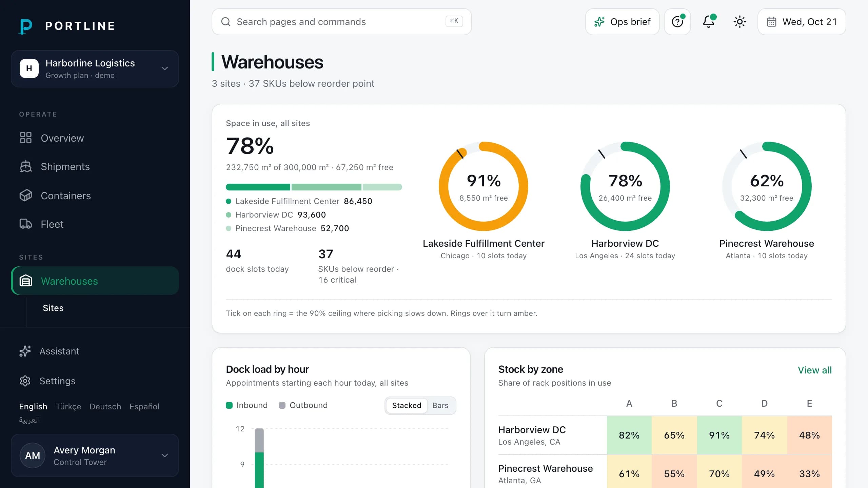This screenshot has height=488, width=868.
Task: Switch language to Español
Action: [x=144, y=406]
